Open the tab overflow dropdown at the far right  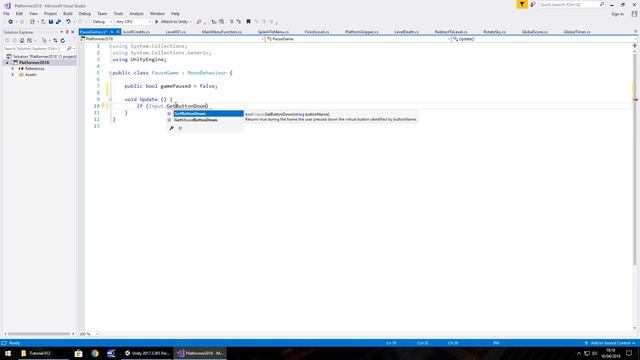coord(635,31)
